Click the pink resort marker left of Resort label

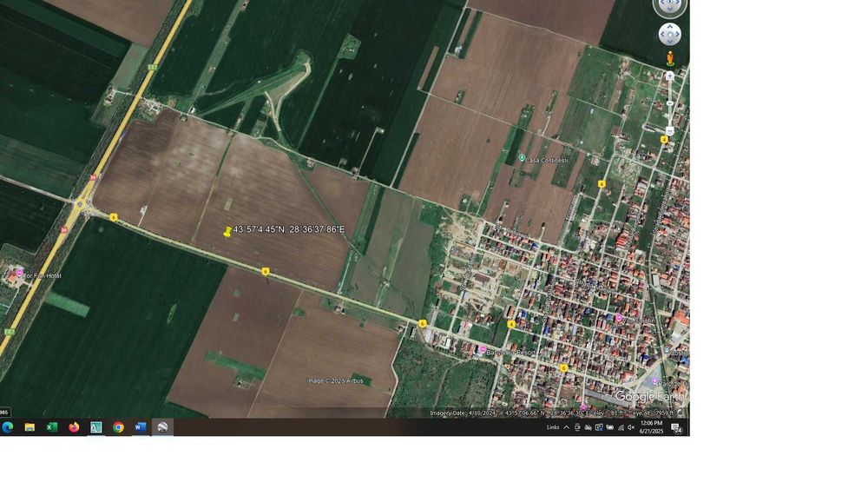tap(483, 350)
